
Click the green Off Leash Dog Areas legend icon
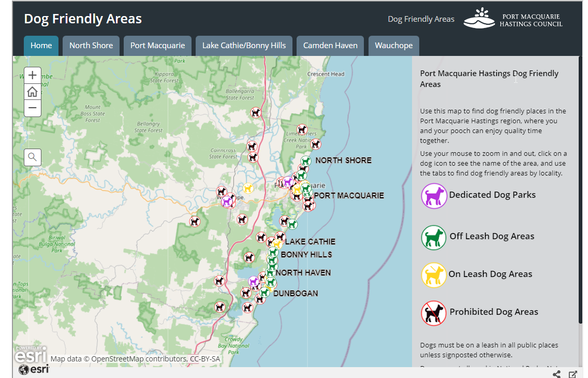click(434, 237)
